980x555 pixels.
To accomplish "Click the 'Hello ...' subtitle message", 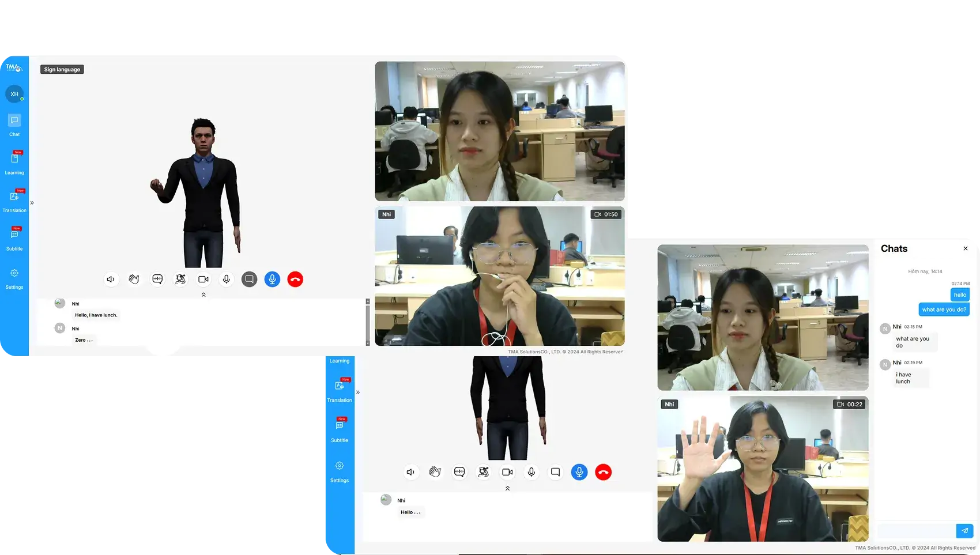I will click(x=411, y=512).
